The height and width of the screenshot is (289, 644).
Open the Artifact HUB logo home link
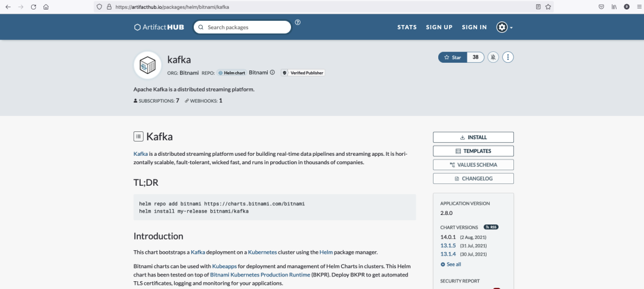click(x=159, y=27)
